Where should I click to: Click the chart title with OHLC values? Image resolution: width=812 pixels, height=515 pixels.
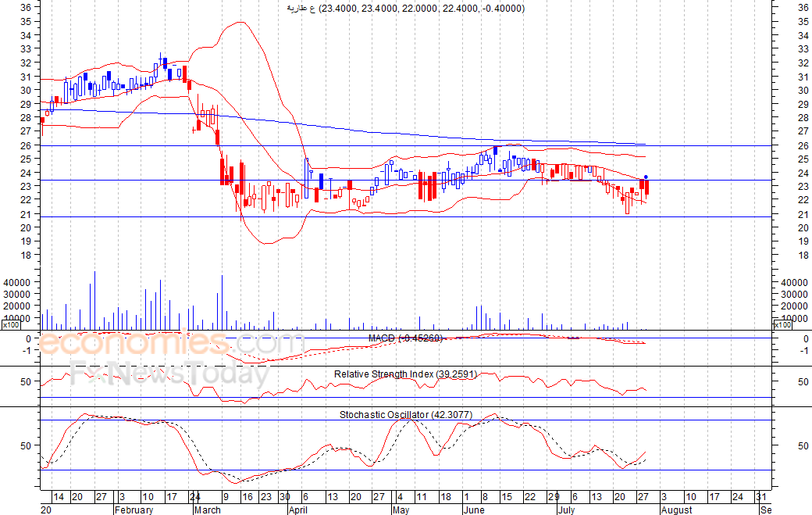tap(405, 9)
